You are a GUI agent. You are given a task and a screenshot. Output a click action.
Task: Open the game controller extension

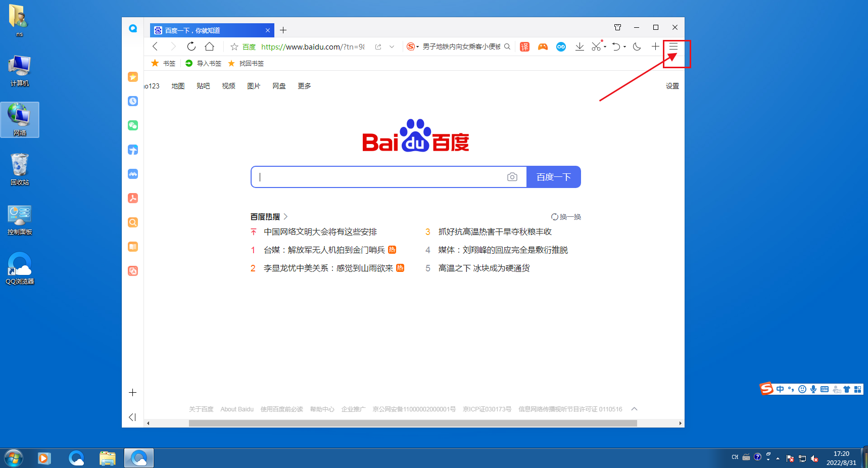coord(543,46)
